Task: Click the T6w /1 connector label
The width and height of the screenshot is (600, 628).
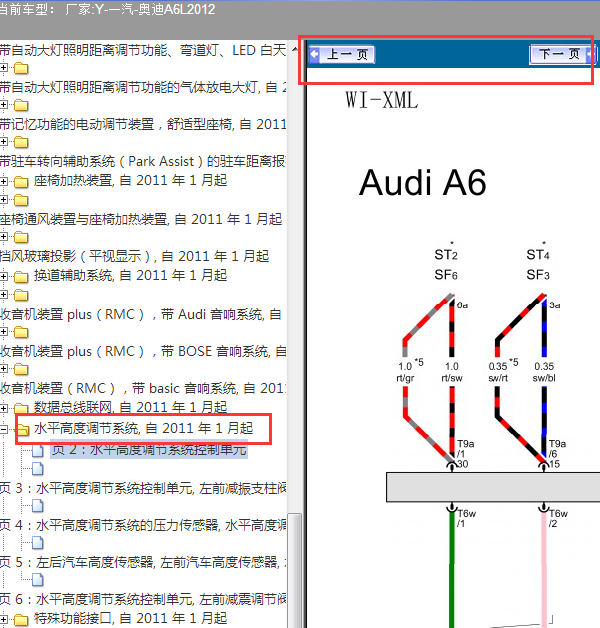Action: tap(466, 518)
